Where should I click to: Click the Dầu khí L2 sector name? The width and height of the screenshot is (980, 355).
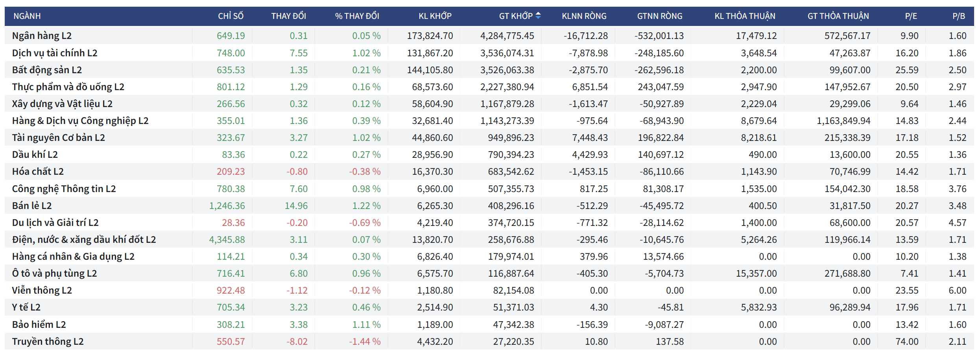pos(35,155)
